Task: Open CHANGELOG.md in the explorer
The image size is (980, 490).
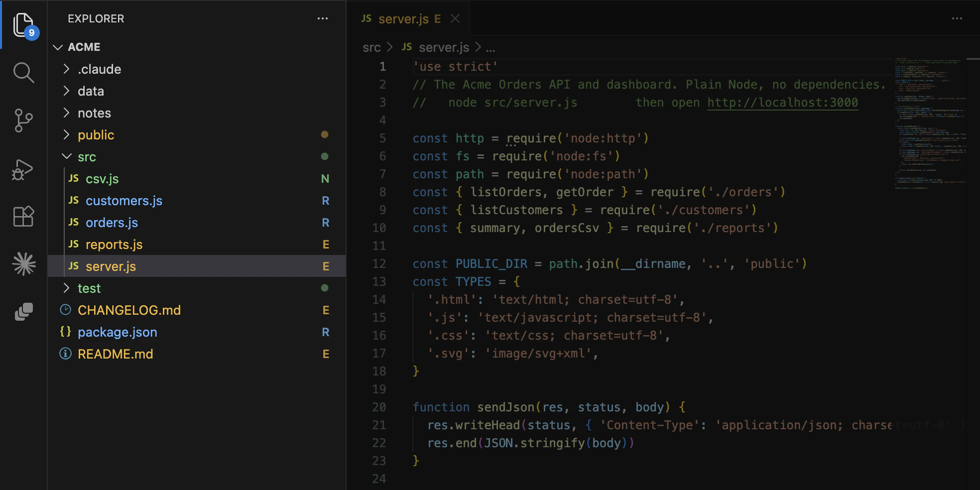Action: tap(197, 310)
